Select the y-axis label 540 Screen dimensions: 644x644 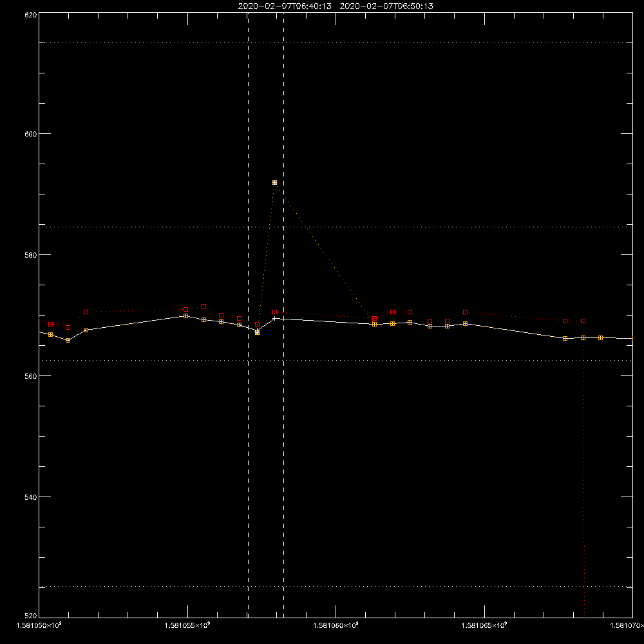[x=31, y=497]
